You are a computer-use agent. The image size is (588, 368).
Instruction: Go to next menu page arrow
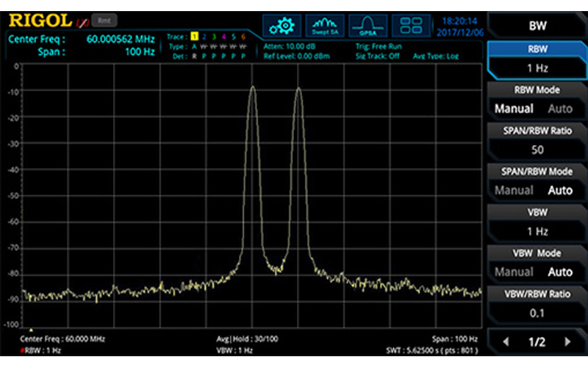567,342
